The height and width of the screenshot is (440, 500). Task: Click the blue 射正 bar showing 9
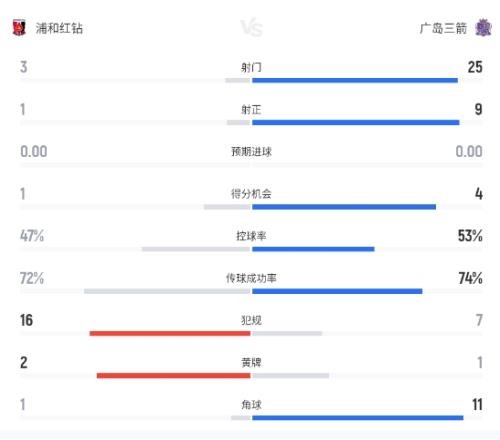[356, 123]
